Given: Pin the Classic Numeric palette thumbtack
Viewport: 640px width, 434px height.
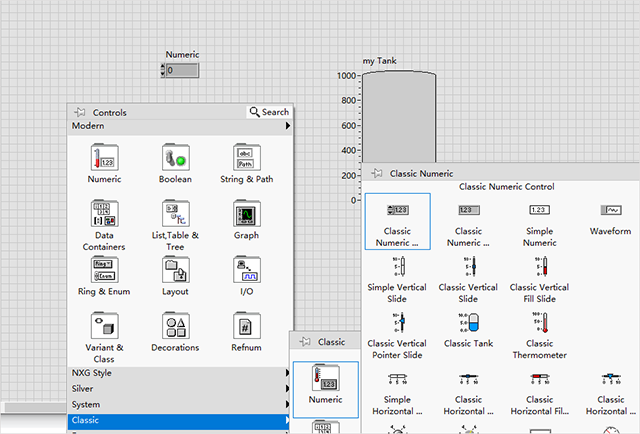Looking at the screenshot, I should 377,173.
